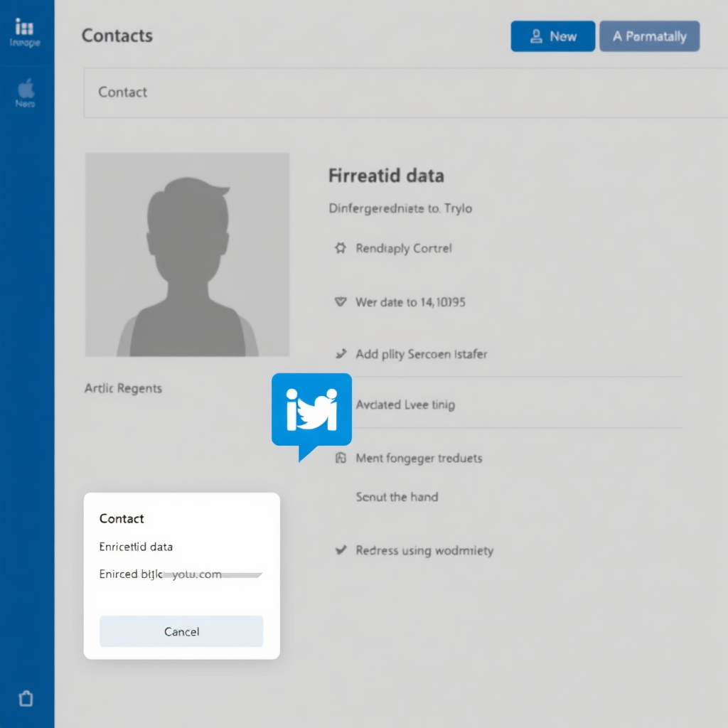Select the Avclated Lvee tinig row

pyautogui.click(x=405, y=405)
